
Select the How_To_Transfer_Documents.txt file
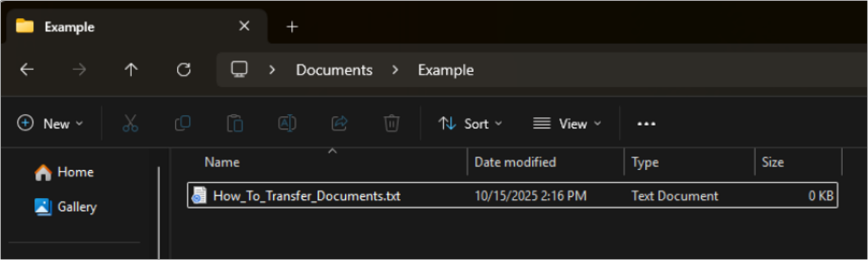click(x=307, y=196)
